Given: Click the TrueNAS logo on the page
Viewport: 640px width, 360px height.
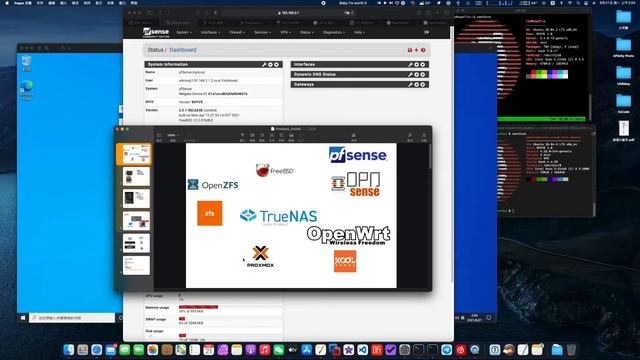Looking at the screenshot, I should tap(278, 216).
